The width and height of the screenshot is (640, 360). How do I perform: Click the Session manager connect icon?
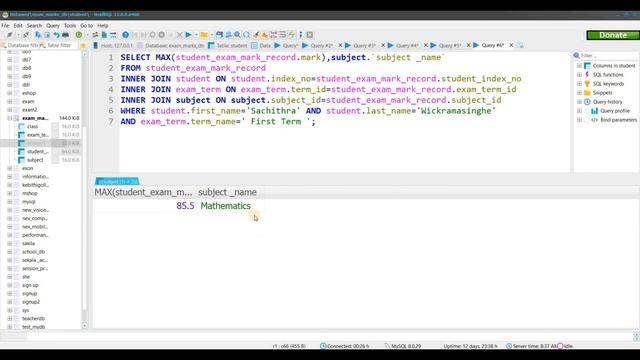pos(9,35)
